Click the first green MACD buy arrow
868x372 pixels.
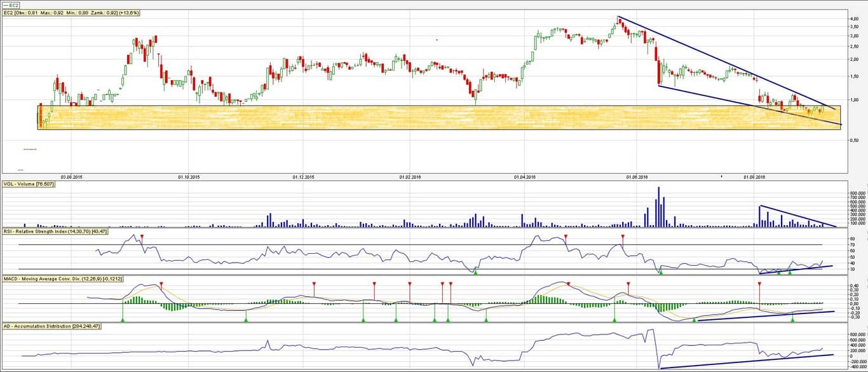pos(123,319)
